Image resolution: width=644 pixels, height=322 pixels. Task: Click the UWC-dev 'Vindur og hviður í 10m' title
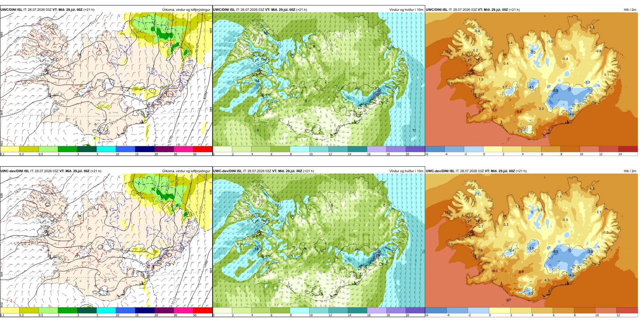406,171
